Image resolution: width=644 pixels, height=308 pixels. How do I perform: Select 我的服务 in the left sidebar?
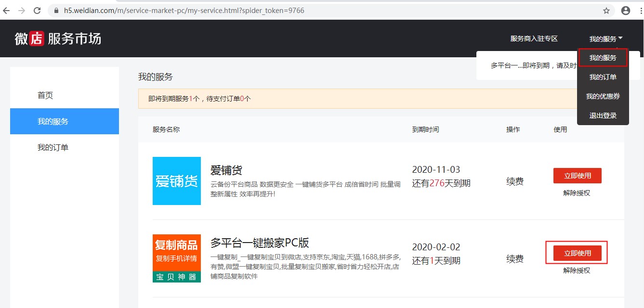click(65, 121)
